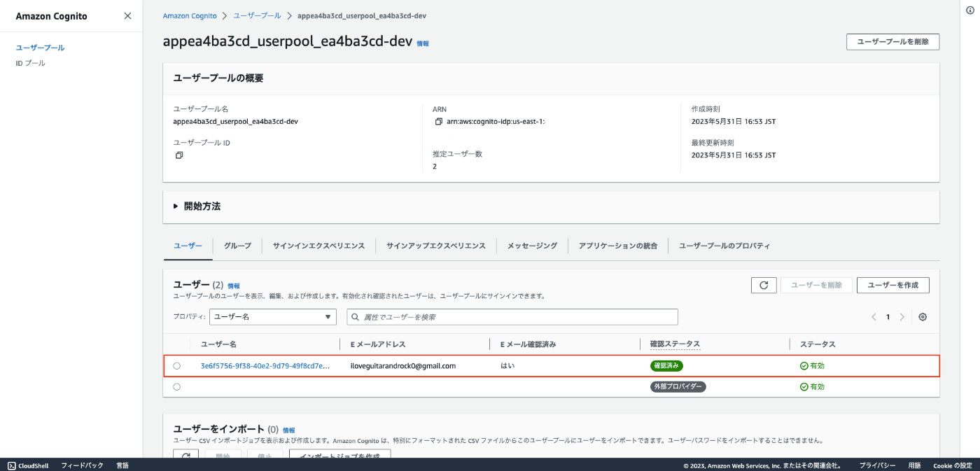Sort by the E メール確認済み column header

pos(528,344)
